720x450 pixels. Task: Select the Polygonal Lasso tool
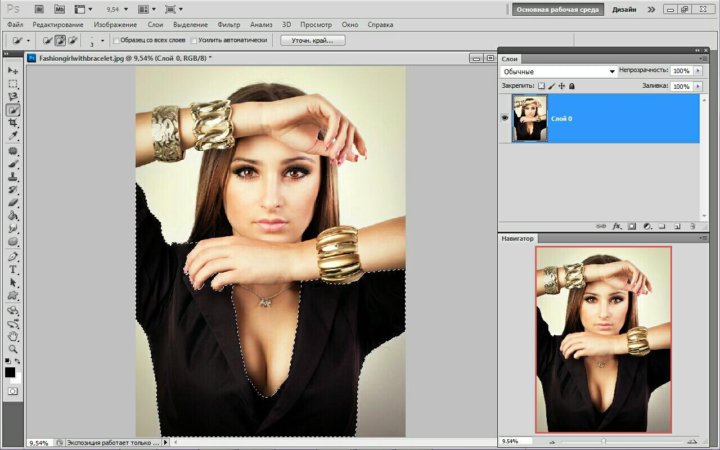(13, 96)
